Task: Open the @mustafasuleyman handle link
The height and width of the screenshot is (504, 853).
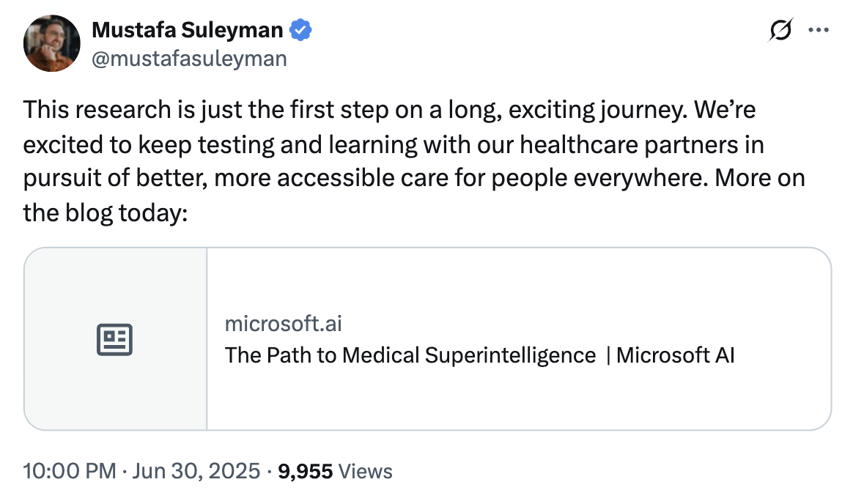Action: [x=189, y=59]
